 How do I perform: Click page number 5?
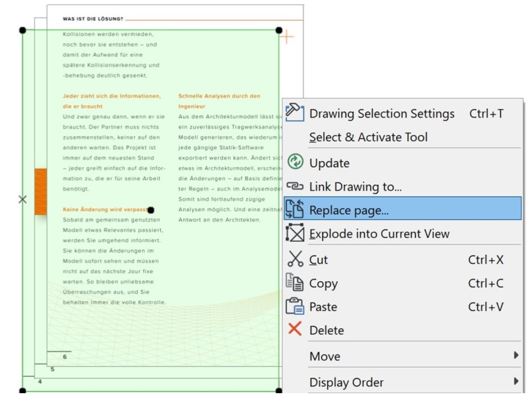[52, 369]
